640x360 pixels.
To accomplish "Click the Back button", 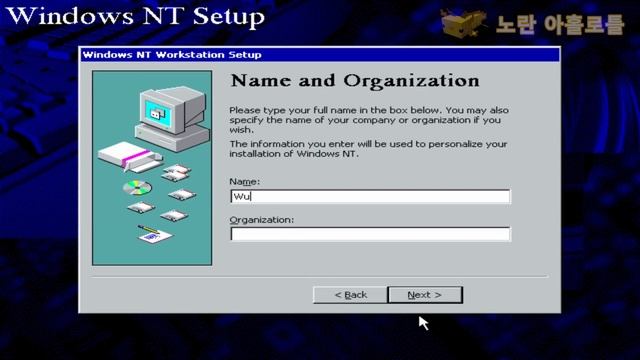I will click(x=350, y=295).
